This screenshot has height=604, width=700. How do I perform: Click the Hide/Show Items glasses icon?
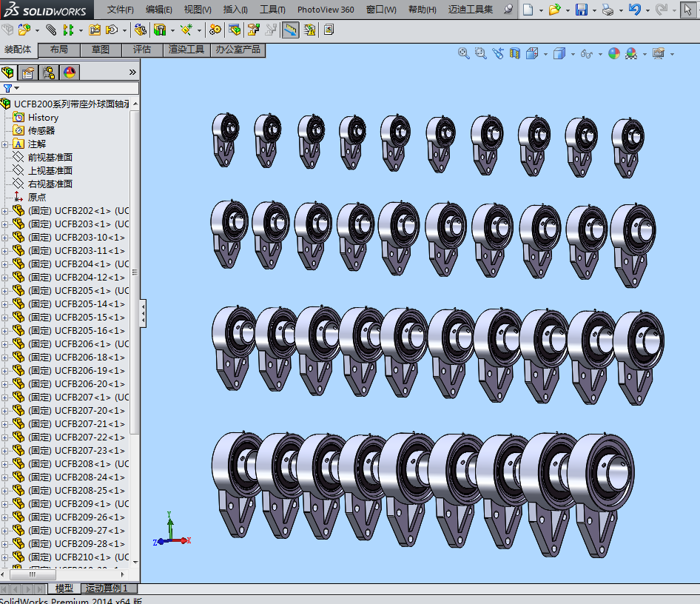click(x=586, y=54)
